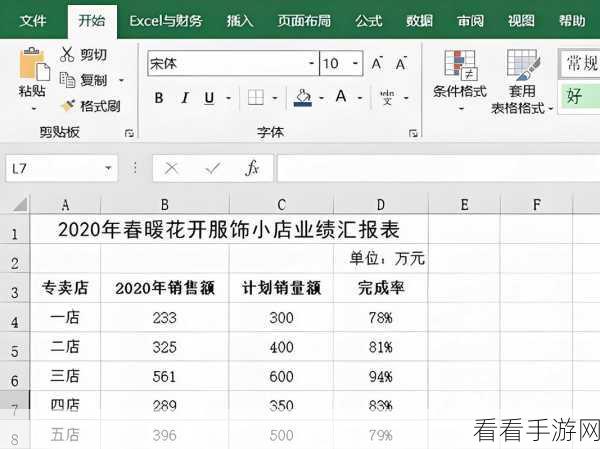Image resolution: width=600 pixels, height=449 pixels.
Task: Apply the 常规 cell style
Action: point(580,63)
